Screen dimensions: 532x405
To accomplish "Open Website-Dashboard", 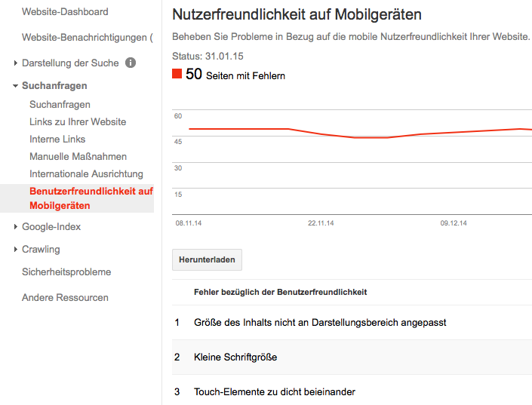I will [x=65, y=12].
